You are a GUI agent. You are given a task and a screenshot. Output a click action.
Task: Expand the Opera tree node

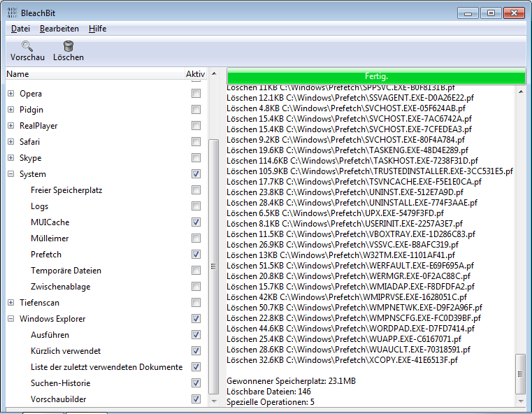click(10, 94)
